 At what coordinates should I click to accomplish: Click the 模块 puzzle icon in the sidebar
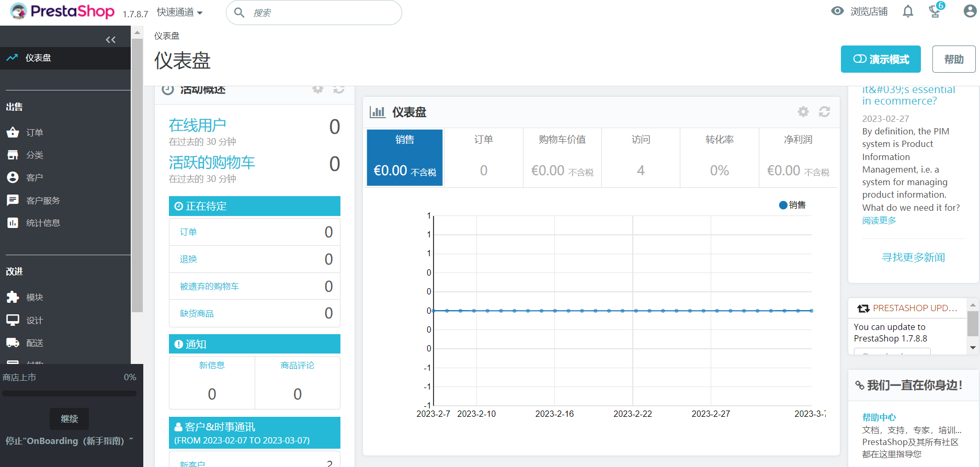[x=13, y=297]
